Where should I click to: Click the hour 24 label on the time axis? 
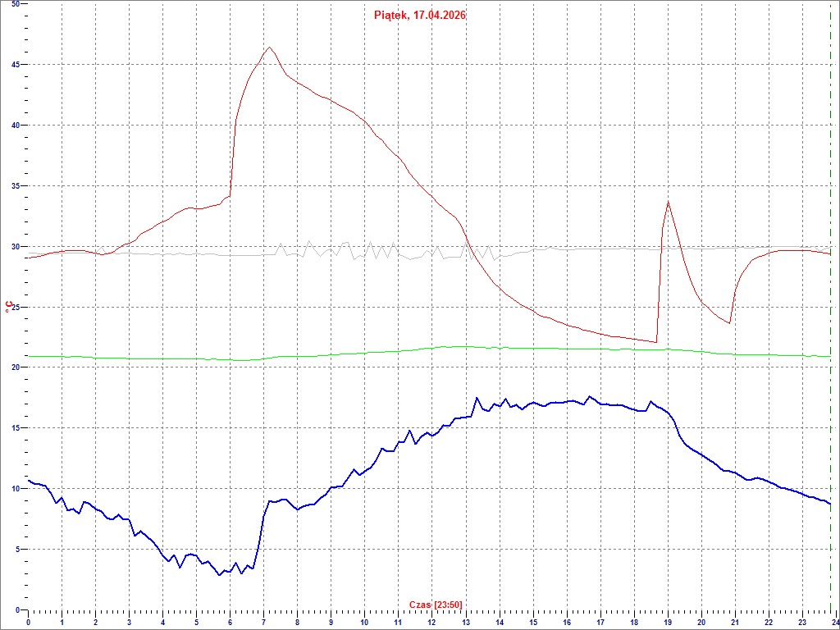834,623
